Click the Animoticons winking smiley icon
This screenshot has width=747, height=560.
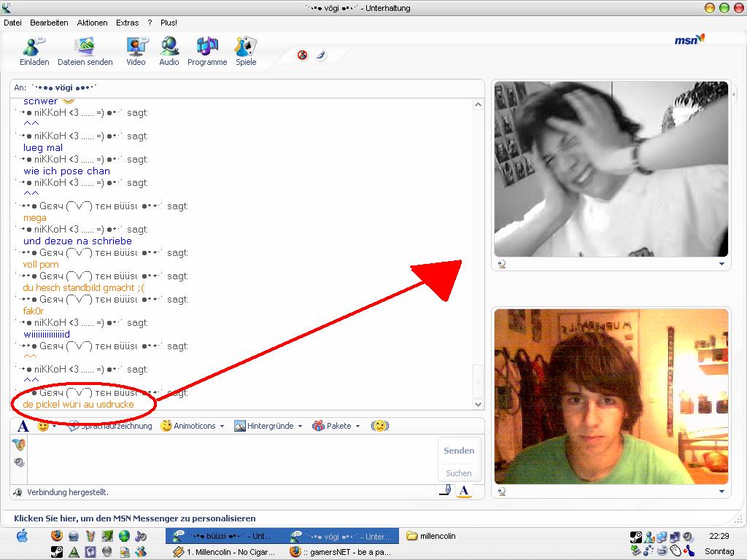(x=166, y=426)
